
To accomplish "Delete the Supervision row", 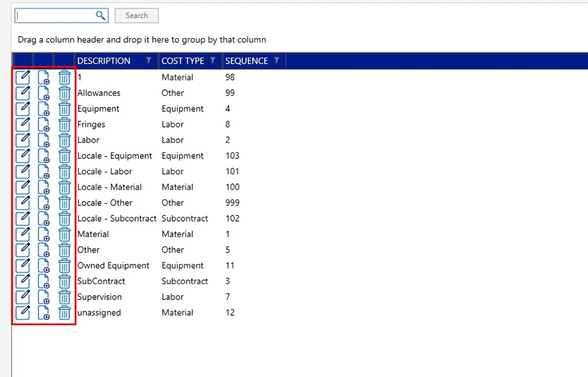I will 65,297.
